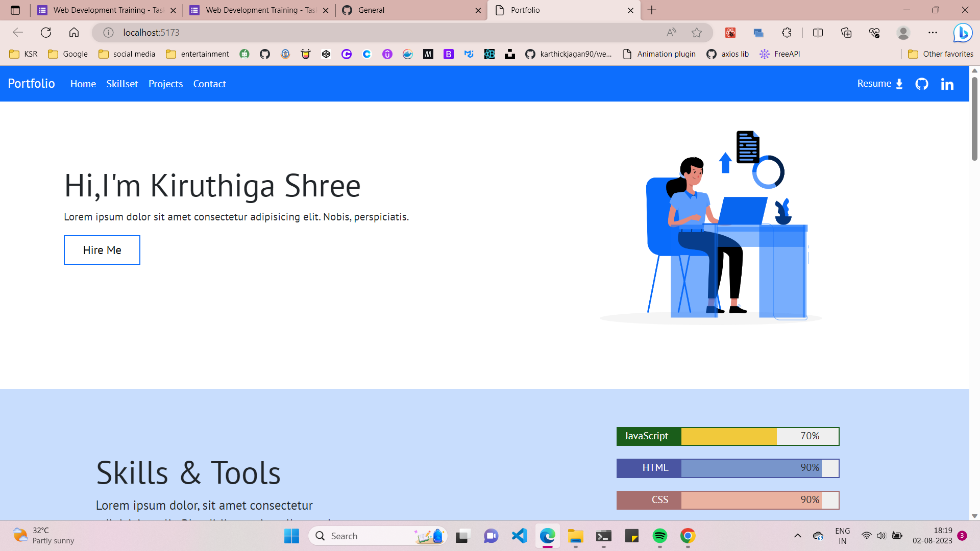Toggle reading view in the address bar
The height and width of the screenshot is (551, 980).
click(x=671, y=32)
